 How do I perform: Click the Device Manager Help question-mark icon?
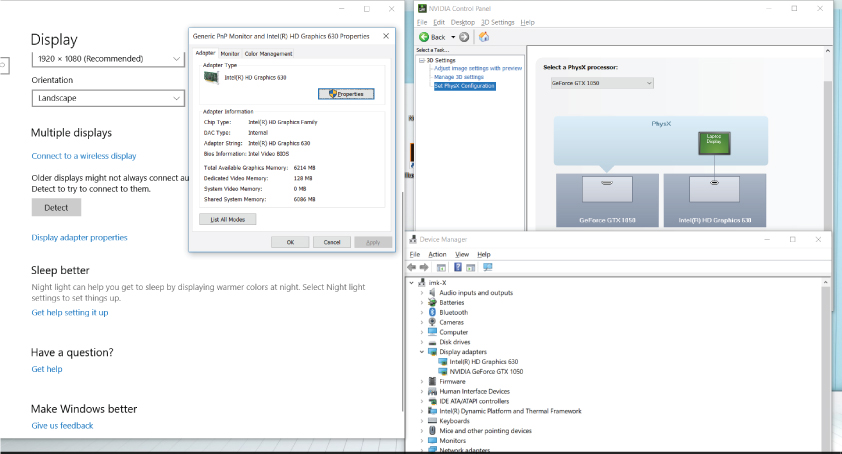pyautogui.click(x=458, y=267)
